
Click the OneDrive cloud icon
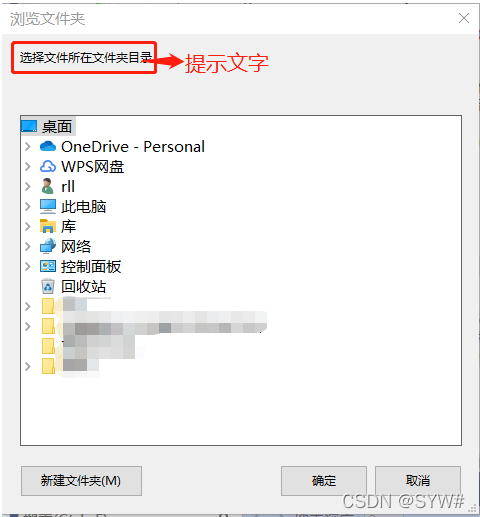(48, 146)
